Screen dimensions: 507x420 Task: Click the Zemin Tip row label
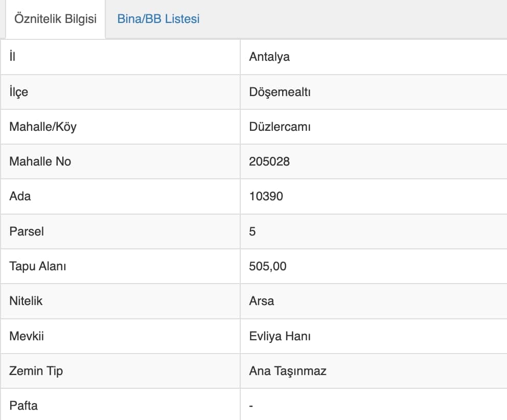click(36, 371)
